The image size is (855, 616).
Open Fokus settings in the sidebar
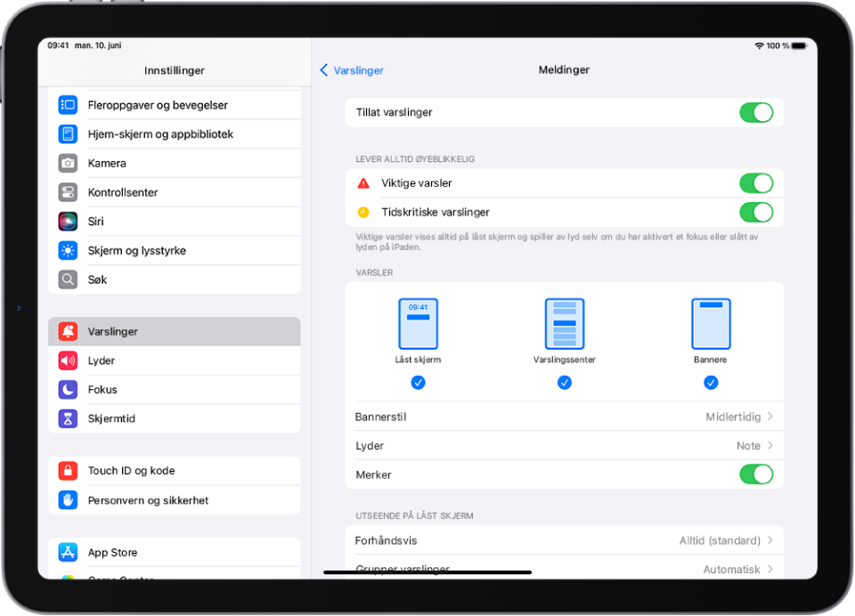tap(175, 389)
